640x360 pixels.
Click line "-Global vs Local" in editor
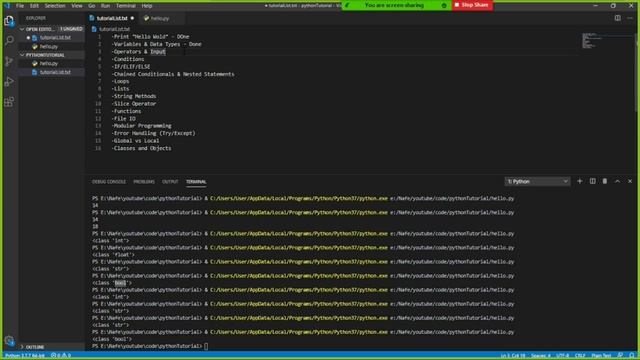[x=136, y=141]
